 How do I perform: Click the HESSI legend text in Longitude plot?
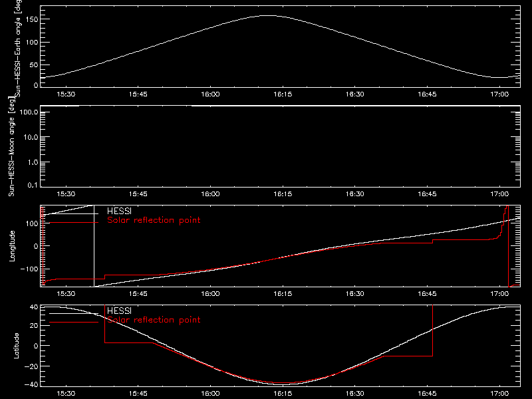(119, 211)
